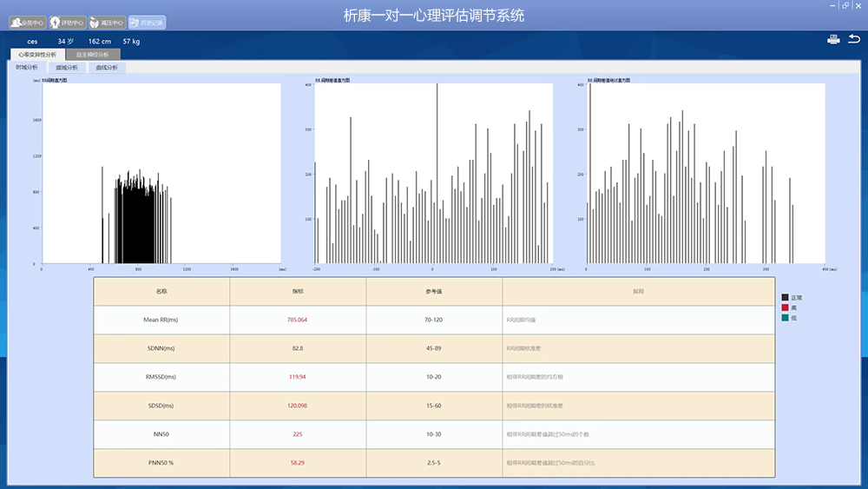The width and height of the screenshot is (868, 489).
Task: Click the teal 低 legend swatch
Action: (x=786, y=318)
